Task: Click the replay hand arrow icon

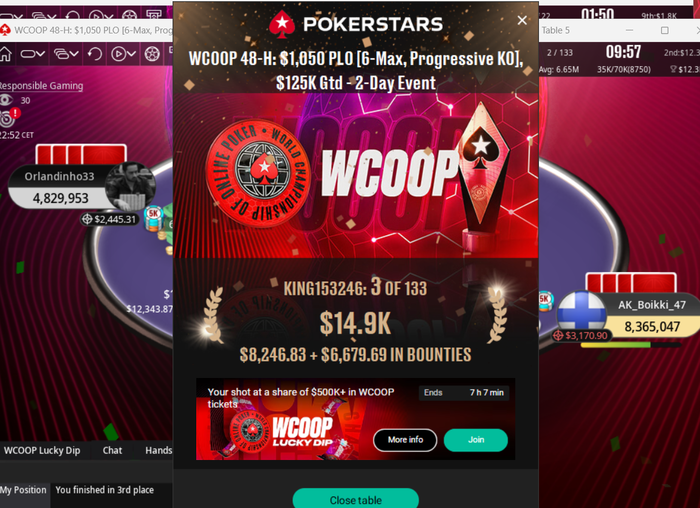Action: click(x=94, y=54)
